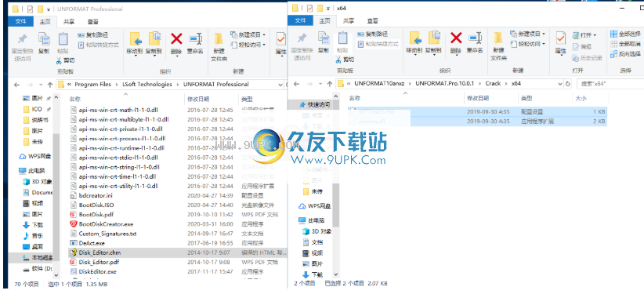Image resolution: width=644 pixels, height=294 pixels.
Task: Click UNFORMAT.Pro.10.0.1 in x64 breadcrumb
Action: pyautogui.click(x=445, y=83)
